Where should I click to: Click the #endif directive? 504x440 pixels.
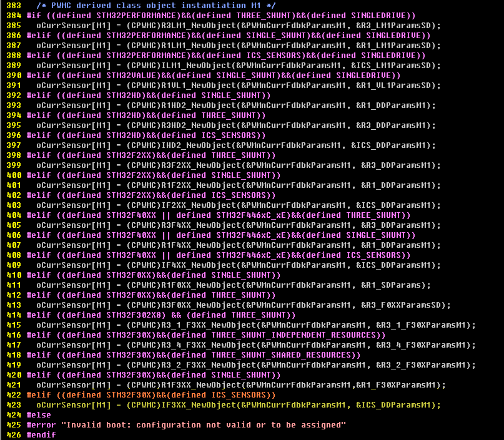point(41,435)
